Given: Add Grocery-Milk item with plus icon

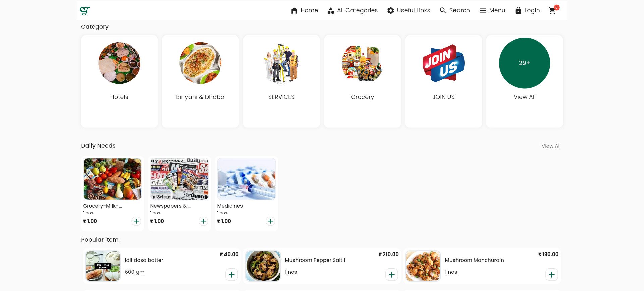Looking at the screenshot, I should (136, 221).
